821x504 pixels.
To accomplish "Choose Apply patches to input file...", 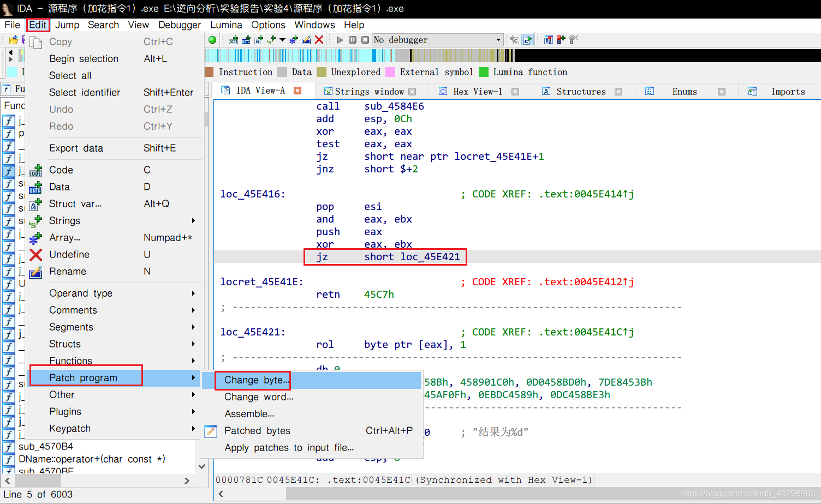I will tap(312, 448).
